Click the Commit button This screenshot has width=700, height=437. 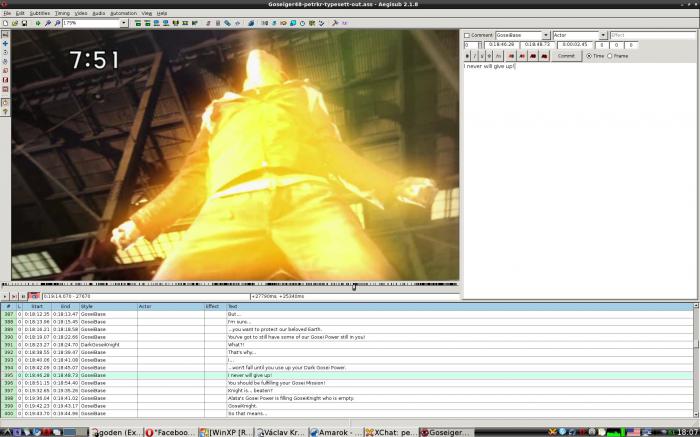point(566,56)
